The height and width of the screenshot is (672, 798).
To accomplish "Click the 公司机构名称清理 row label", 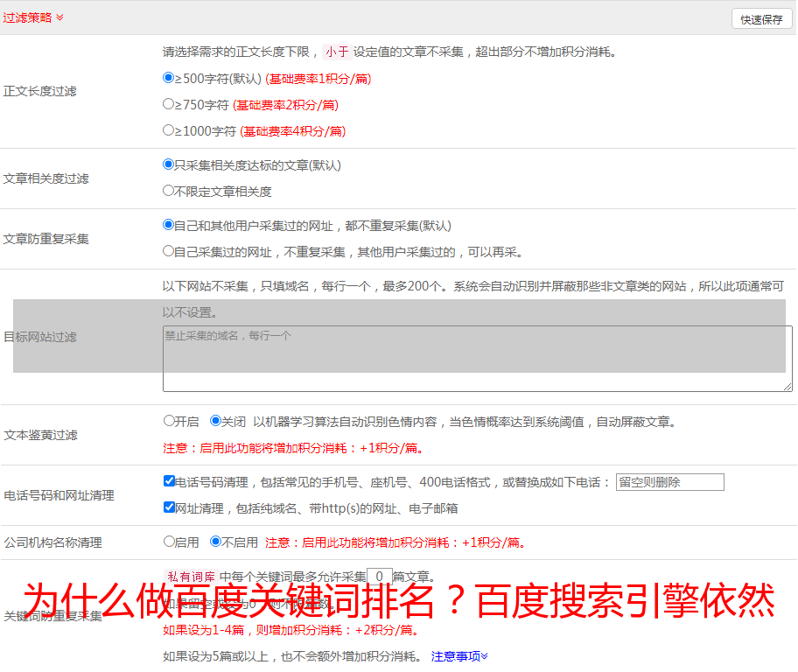I will coord(52,542).
